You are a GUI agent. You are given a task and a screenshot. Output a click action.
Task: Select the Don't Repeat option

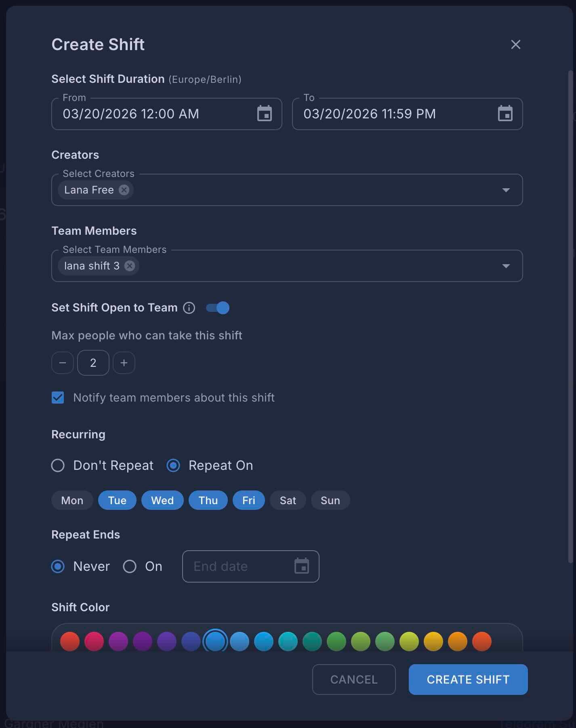pyautogui.click(x=58, y=465)
